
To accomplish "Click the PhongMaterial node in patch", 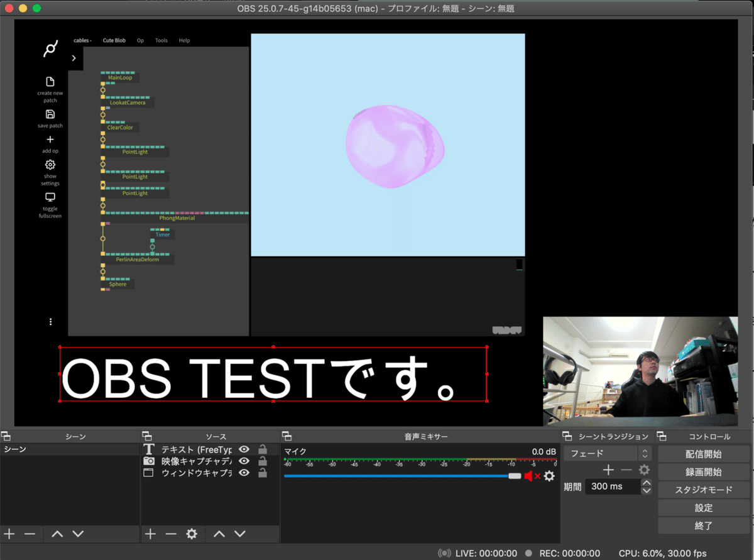I will [x=177, y=217].
